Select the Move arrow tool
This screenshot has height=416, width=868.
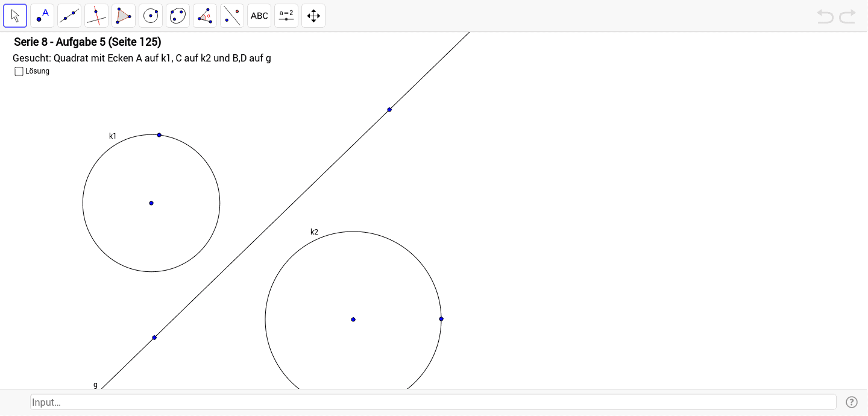click(15, 16)
